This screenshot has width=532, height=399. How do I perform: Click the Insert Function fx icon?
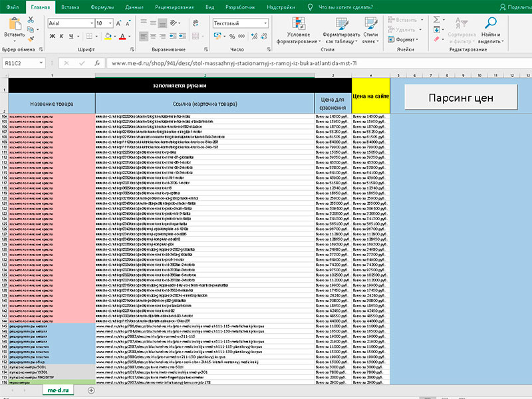pos(97,63)
